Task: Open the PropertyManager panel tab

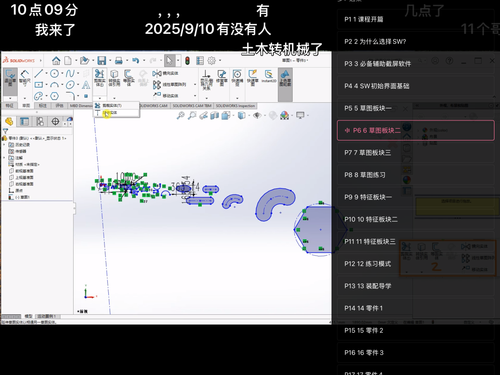Action: (24, 122)
